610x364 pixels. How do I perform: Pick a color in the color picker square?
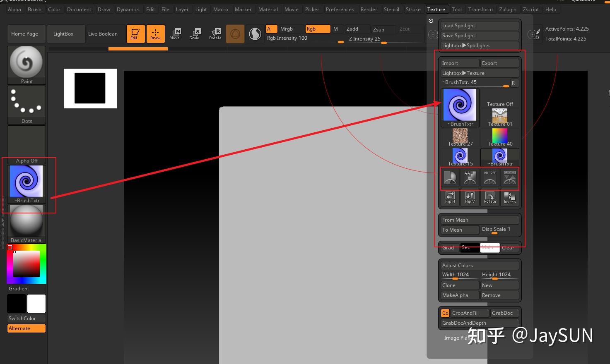tap(27, 263)
